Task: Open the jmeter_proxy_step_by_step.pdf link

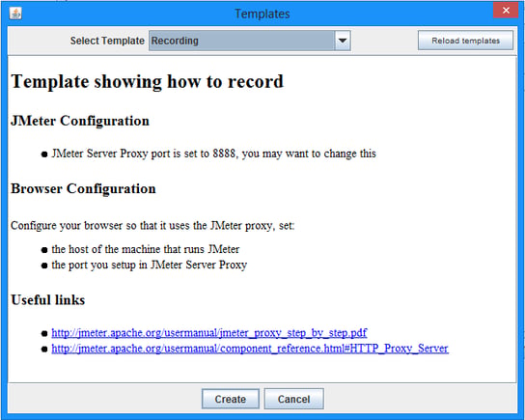Action: 209,333
